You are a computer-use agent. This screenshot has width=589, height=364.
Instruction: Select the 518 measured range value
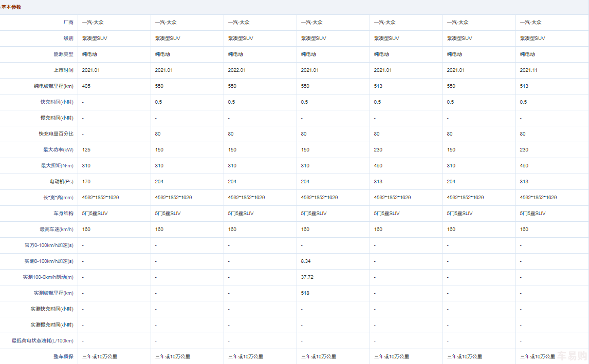point(305,293)
